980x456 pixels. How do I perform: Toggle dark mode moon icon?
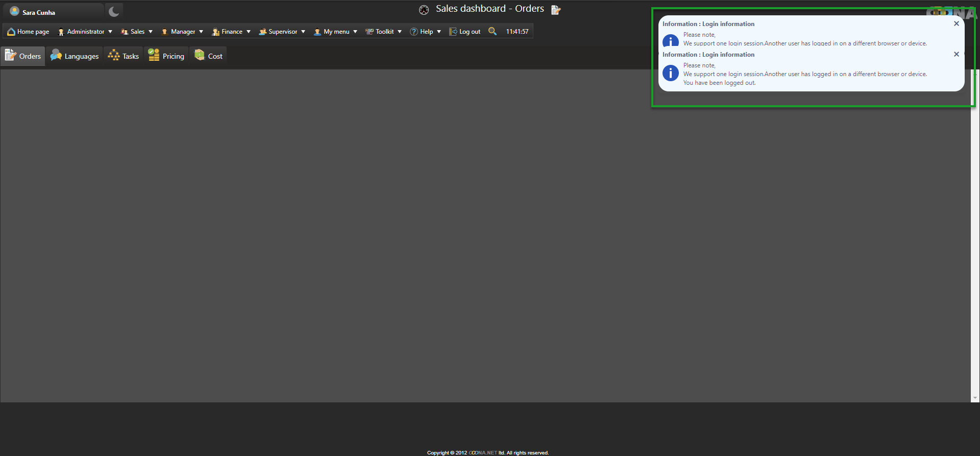114,11
